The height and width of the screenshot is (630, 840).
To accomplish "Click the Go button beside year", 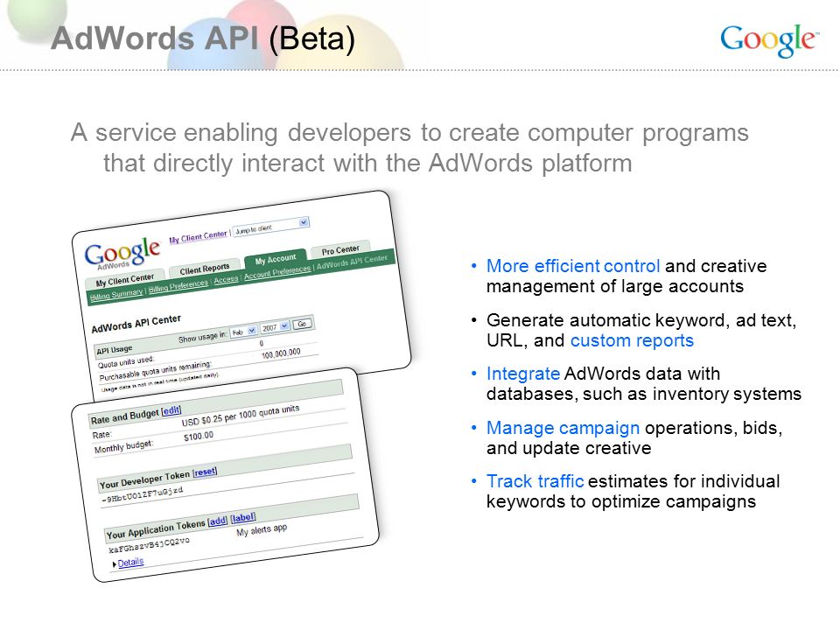I will [x=302, y=324].
